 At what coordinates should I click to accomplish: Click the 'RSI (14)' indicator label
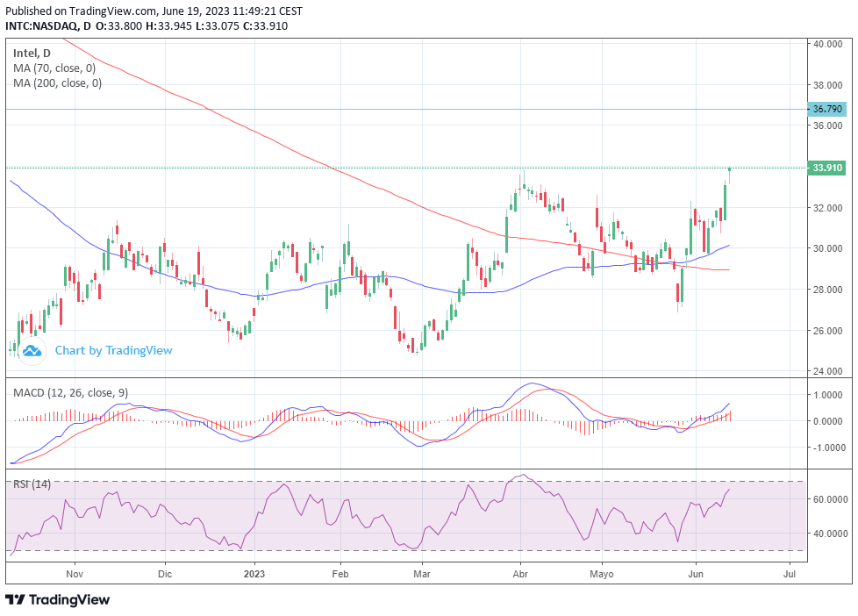[32, 484]
